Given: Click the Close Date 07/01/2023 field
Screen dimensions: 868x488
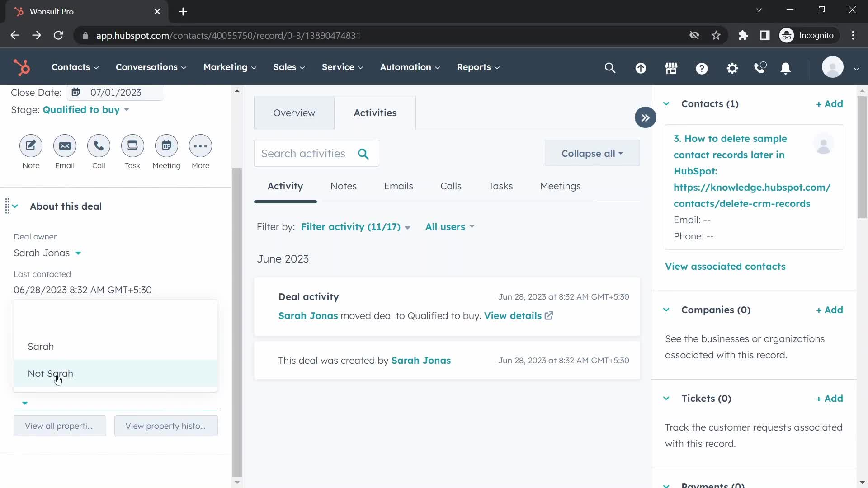Looking at the screenshot, I should [x=115, y=93].
